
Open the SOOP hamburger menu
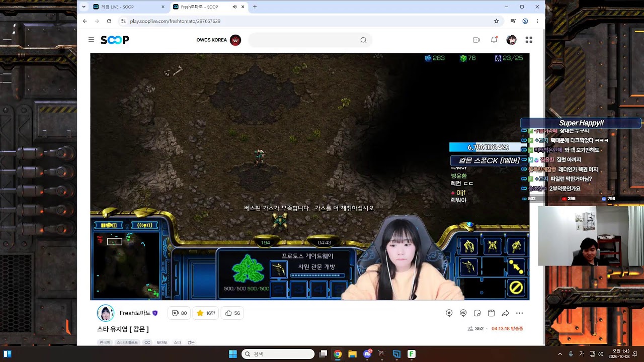click(x=91, y=40)
